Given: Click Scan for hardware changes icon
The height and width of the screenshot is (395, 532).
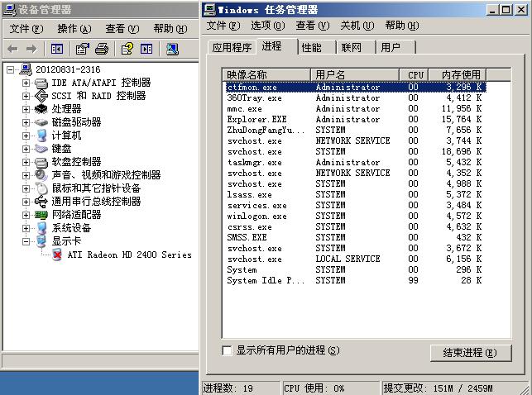Looking at the screenshot, I should (x=172, y=49).
